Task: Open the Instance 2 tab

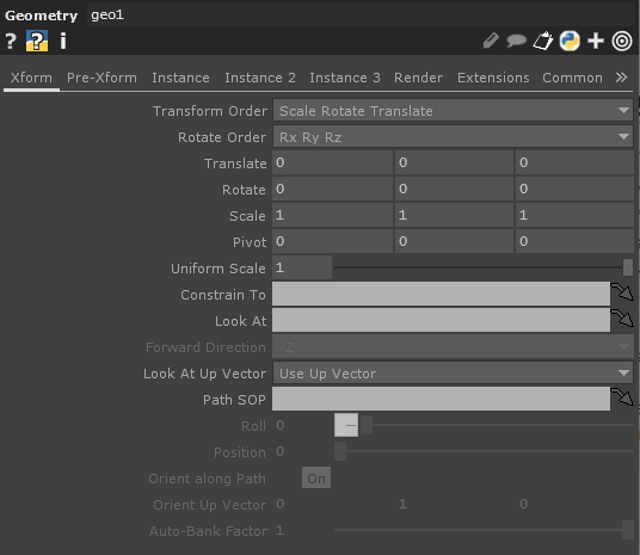Action: (x=260, y=78)
